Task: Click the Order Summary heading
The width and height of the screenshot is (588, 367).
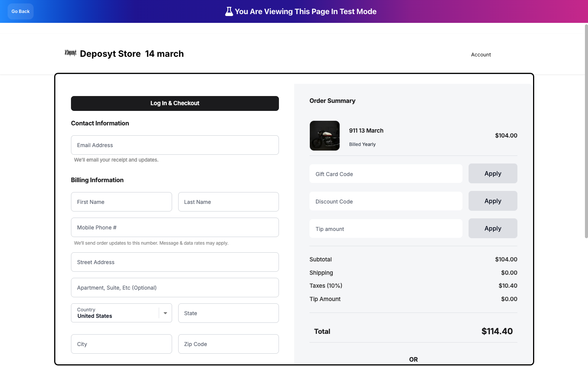Action: point(332,101)
